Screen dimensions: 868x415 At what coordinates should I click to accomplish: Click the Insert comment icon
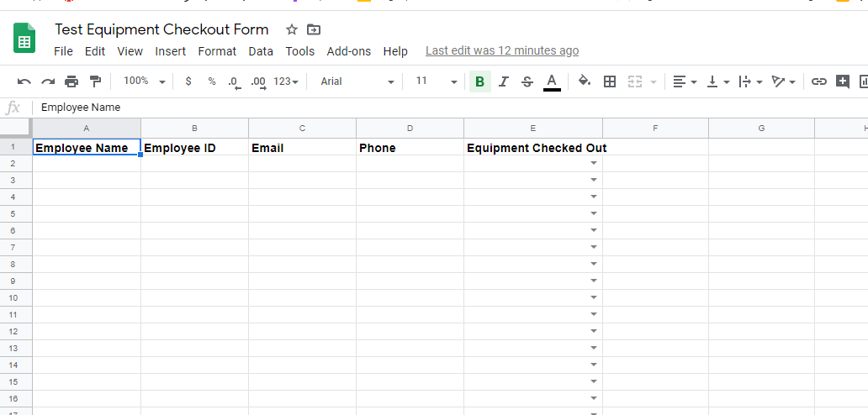[843, 81]
